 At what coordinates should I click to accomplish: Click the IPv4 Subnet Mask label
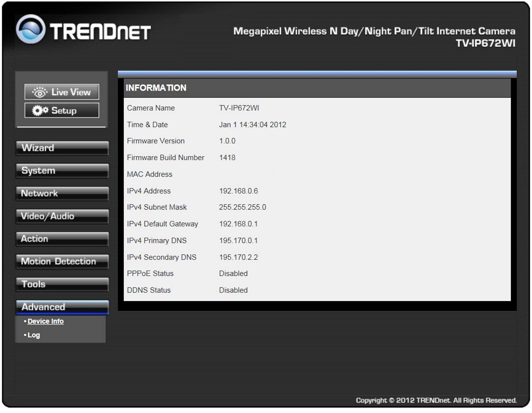(x=157, y=207)
